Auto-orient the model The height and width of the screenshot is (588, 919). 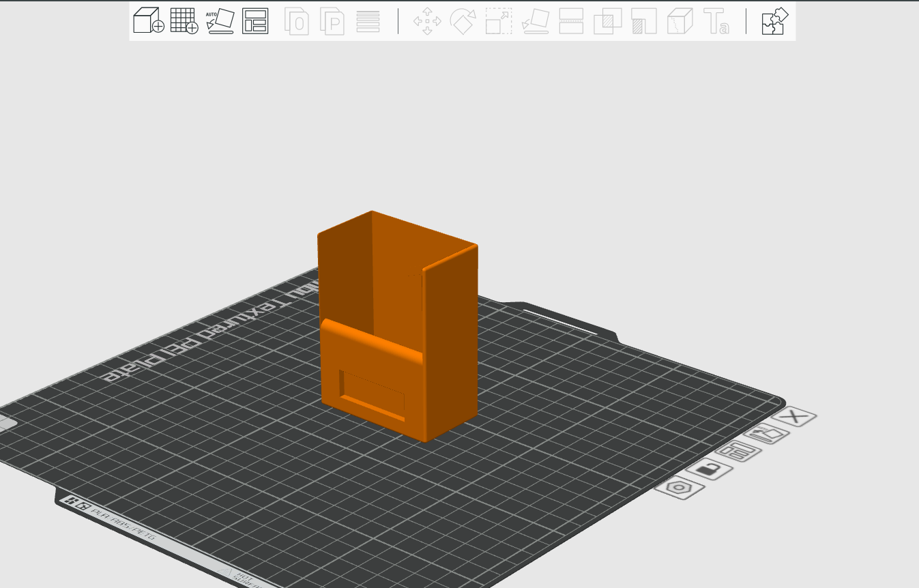pyautogui.click(x=220, y=20)
